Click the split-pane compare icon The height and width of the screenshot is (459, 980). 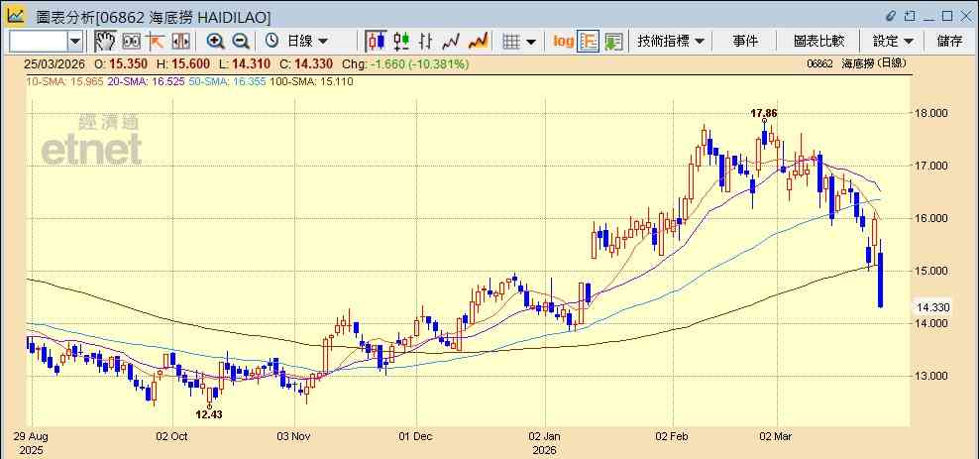(180, 42)
